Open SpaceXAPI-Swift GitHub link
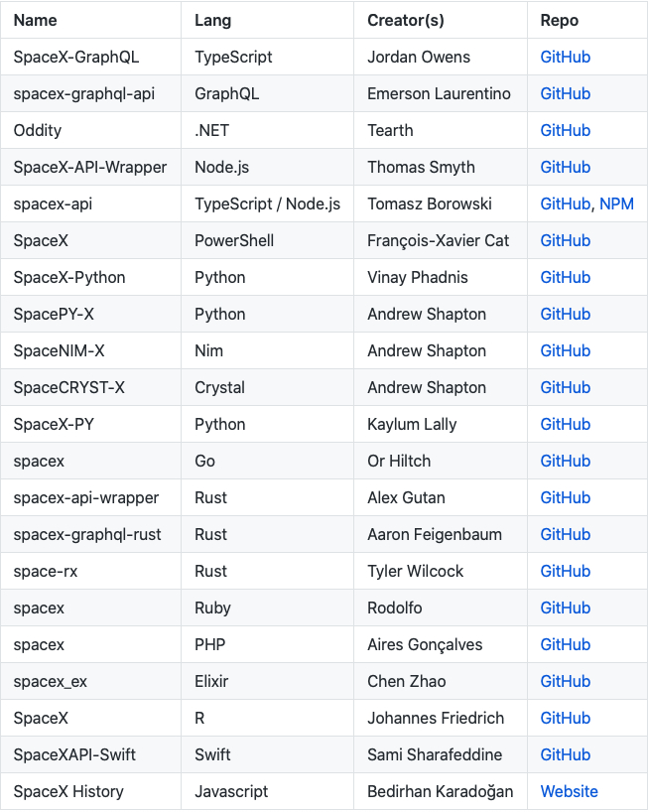The height and width of the screenshot is (812, 649). [566, 755]
